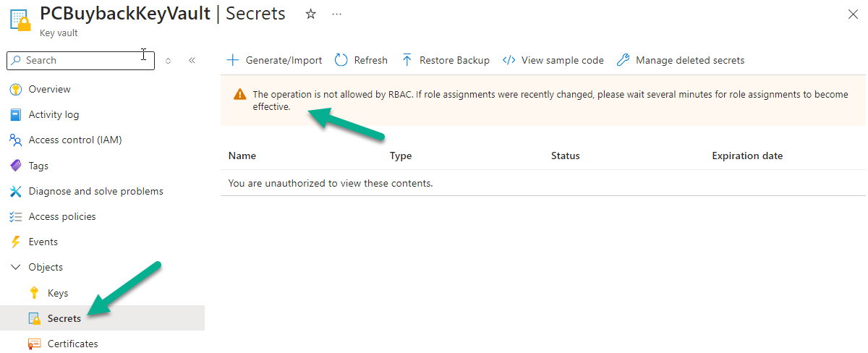Sort by Status column header
The image size is (868, 353).
tap(566, 156)
